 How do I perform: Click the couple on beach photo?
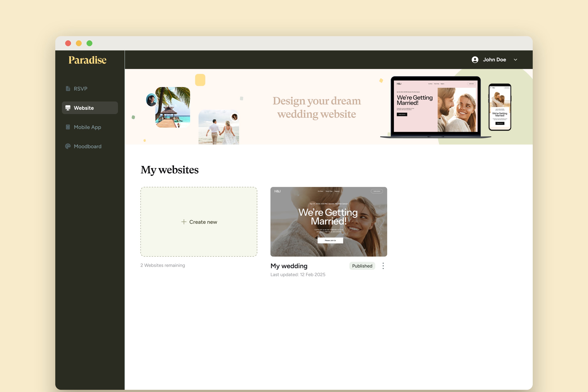[218, 127]
